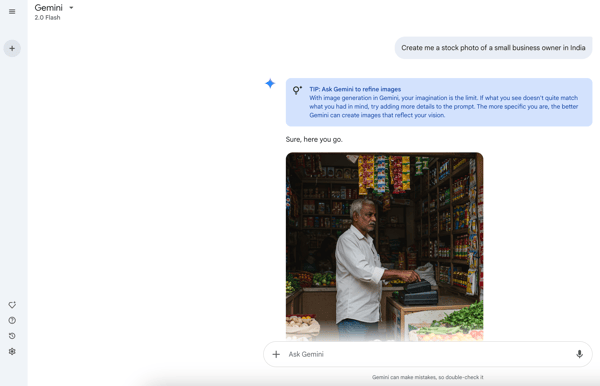Click the tip description paragraph
This screenshot has width=600, height=386.
pyautogui.click(x=444, y=107)
